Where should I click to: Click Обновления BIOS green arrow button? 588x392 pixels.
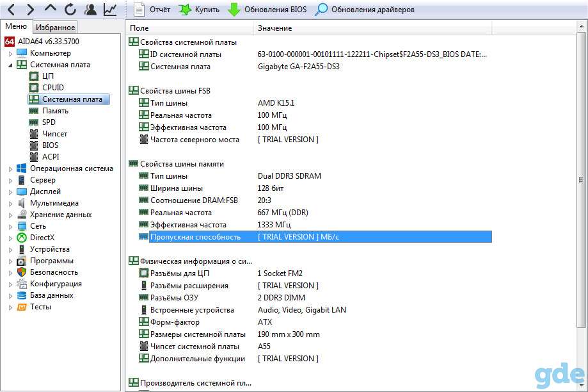coord(267,10)
